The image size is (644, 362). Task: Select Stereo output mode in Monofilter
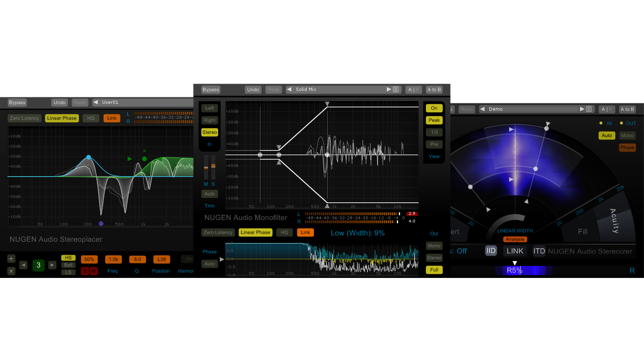(434, 258)
